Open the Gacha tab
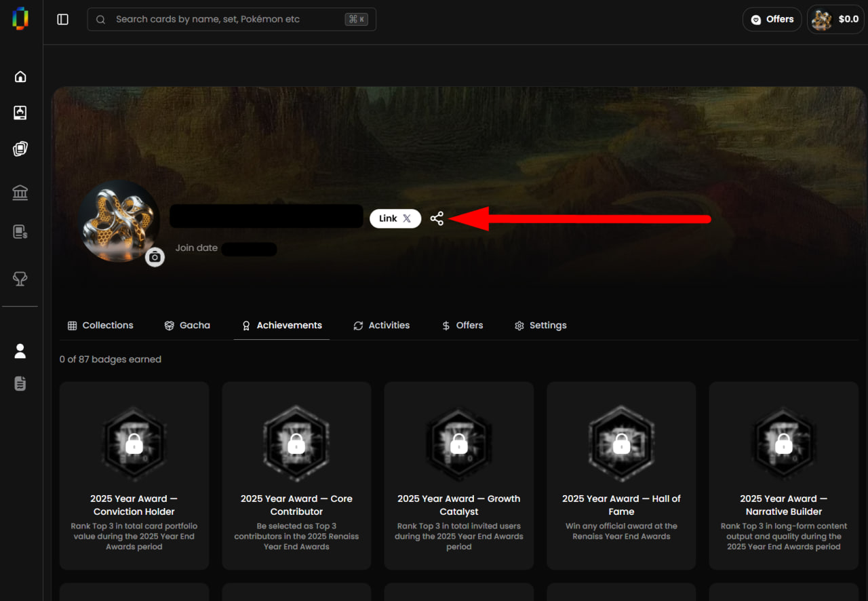Image resolution: width=868 pixels, height=601 pixels. [x=187, y=326]
